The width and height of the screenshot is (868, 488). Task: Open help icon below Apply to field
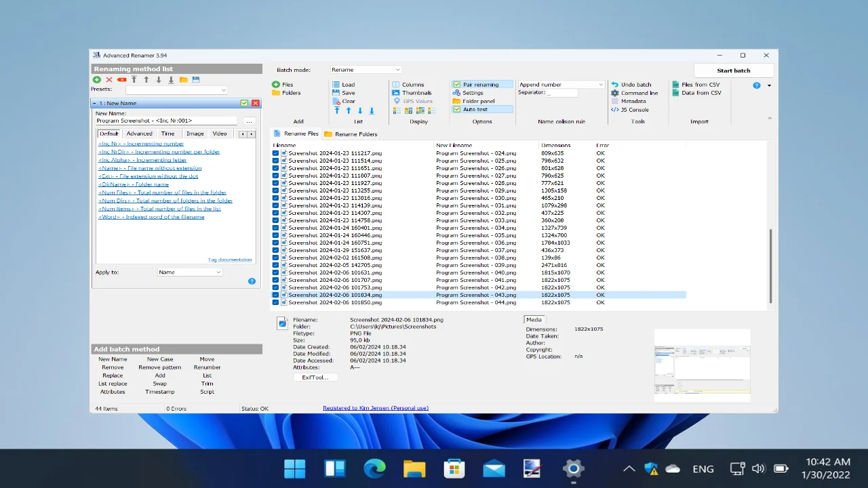tap(252, 281)
